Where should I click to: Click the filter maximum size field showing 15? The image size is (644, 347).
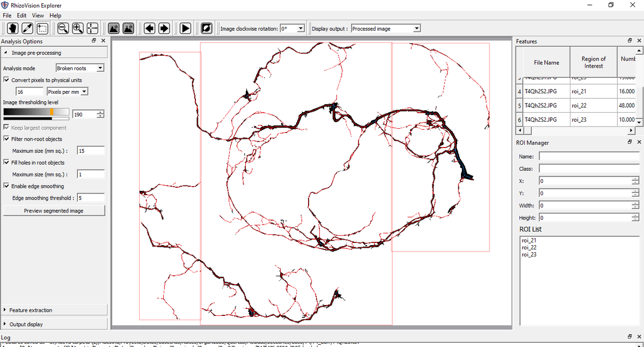(x=91, y=151)
